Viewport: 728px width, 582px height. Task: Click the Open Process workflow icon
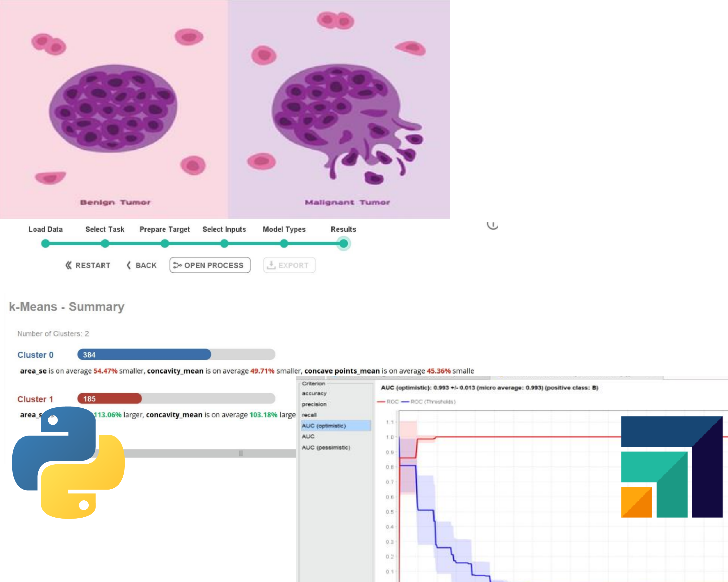click(x=177, y=265)
